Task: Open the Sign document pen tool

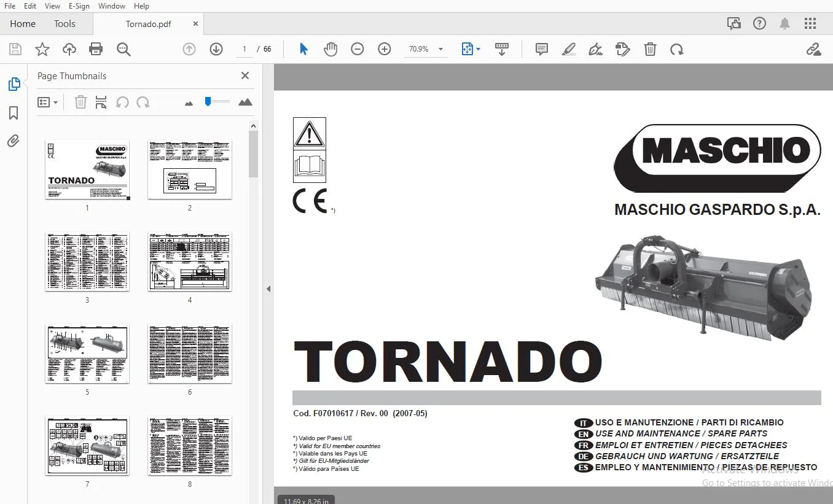Action: [x=595, y=49]
